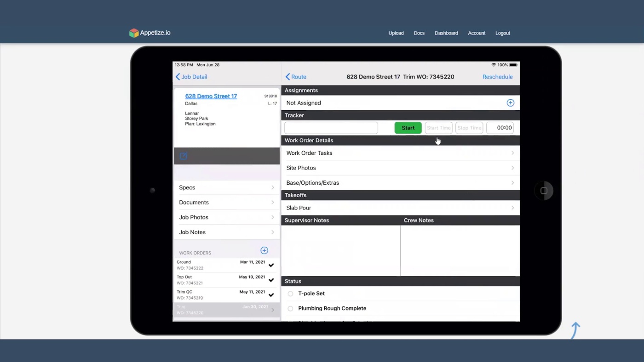
Task: Select the Trim QC work order
Action: 226,295
